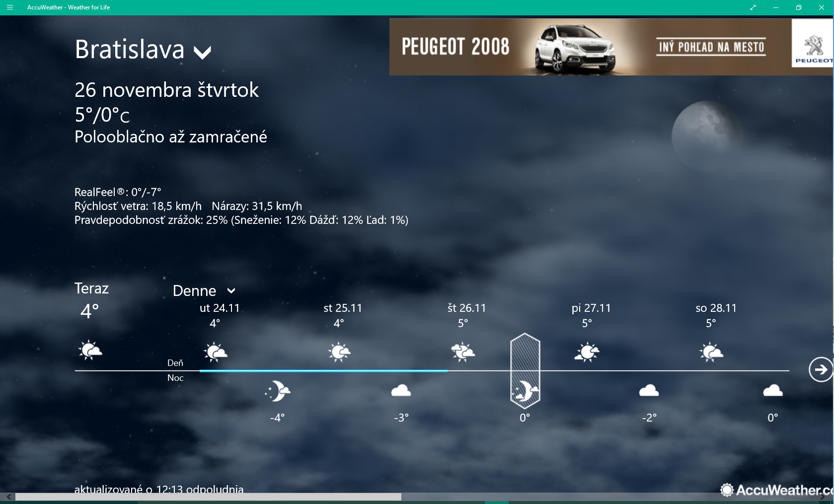Click the pi 27.11 daytime weather icon

point(587,352)
